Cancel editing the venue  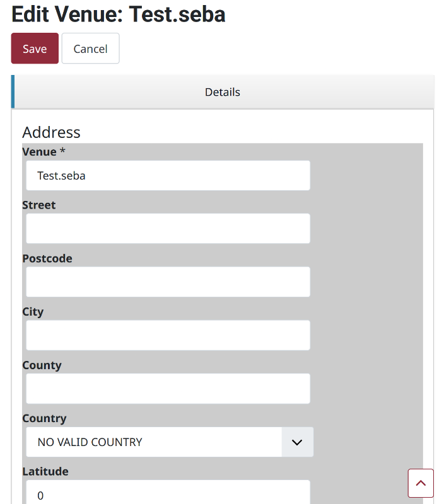click(90, 49)
